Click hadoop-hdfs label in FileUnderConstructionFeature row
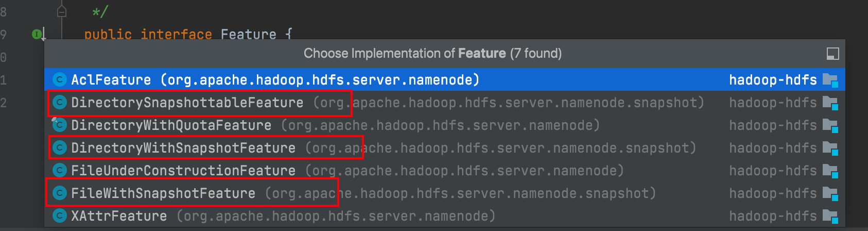The height and width of the screenshot is (231, 868). (x=773, y=171)
